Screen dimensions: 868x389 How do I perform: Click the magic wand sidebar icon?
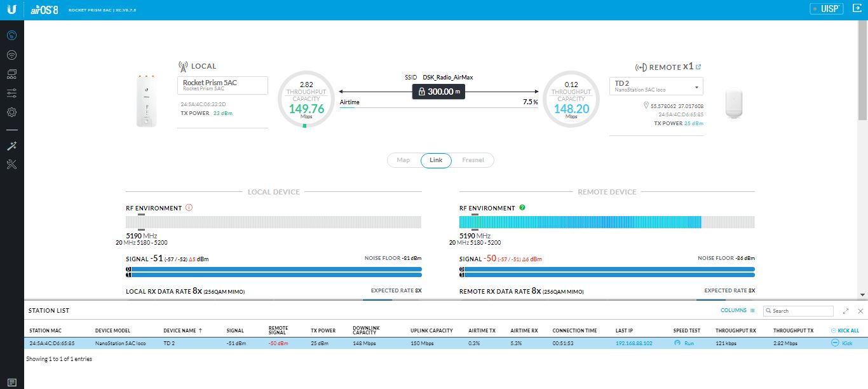[12, 146]
